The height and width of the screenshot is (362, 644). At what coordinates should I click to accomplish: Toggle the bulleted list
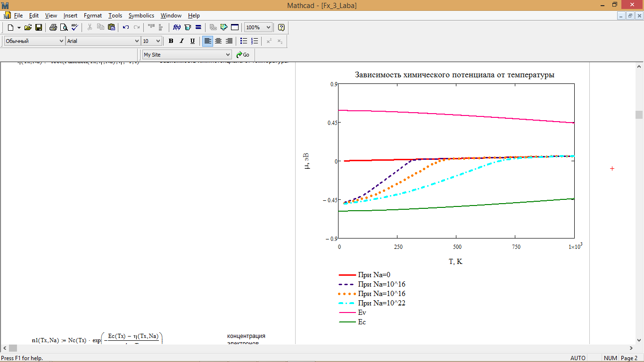(x=244, y=41)
